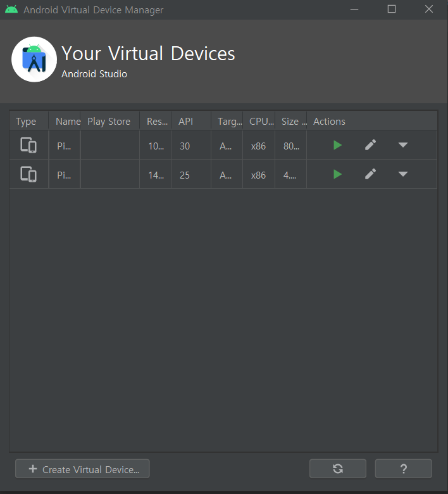Refresh the virtual device list

coord(338,469)
